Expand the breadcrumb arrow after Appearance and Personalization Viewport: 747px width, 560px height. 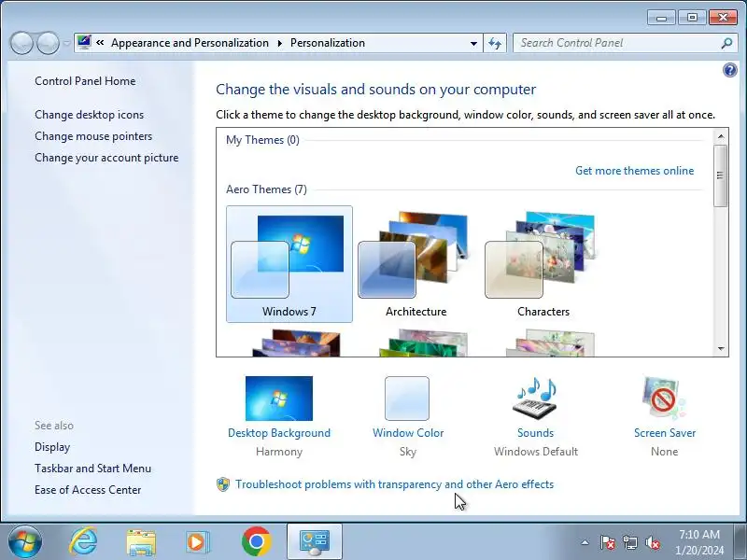pyautogui.click(x=279, y=43)
